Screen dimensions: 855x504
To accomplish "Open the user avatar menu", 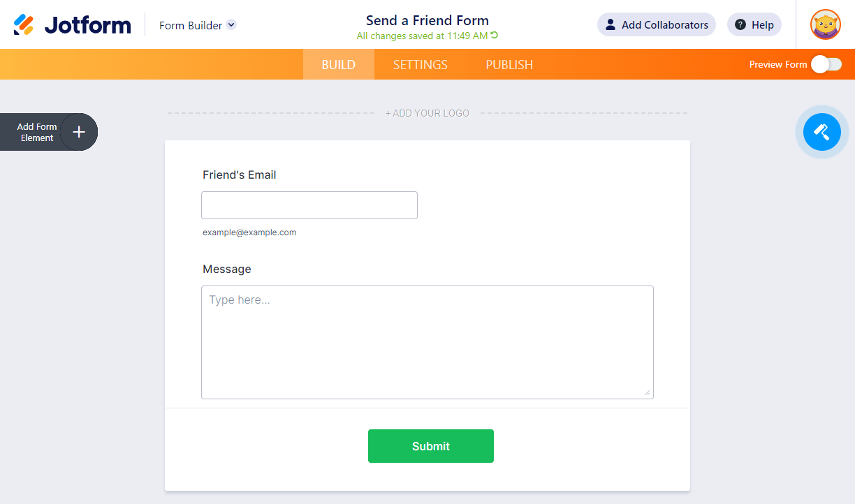I will click(x=825, y=25).
